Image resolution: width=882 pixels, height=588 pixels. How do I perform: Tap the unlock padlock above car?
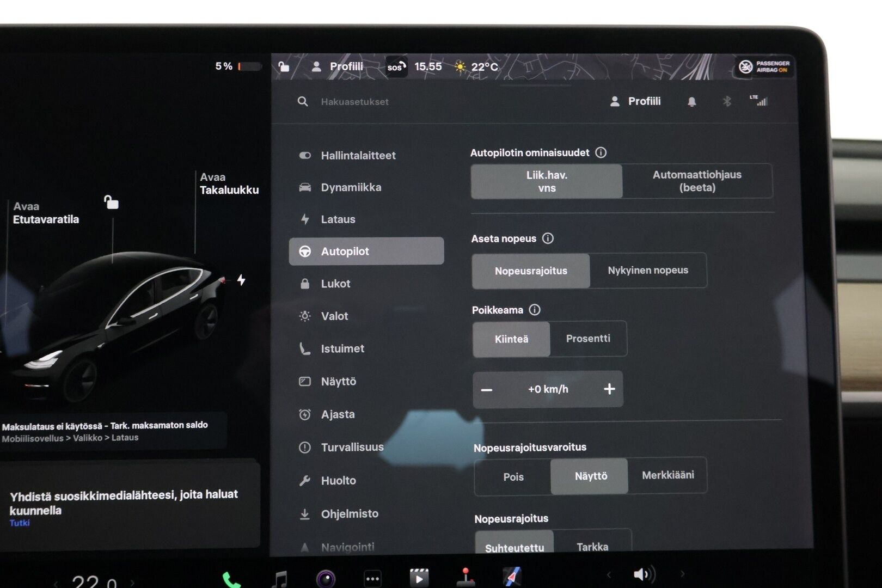(x=111, y=202)
